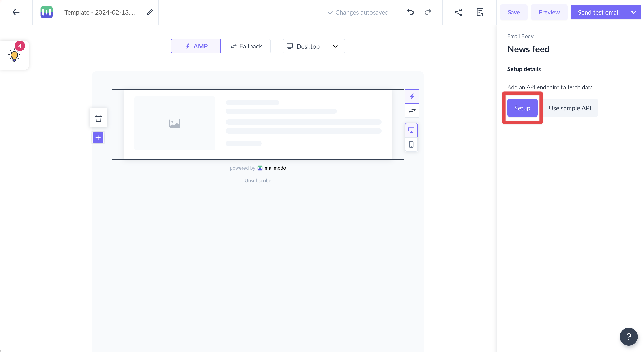Click the desktop preview icon
This screenshot has height=352, width=644.
coord(412,130)
